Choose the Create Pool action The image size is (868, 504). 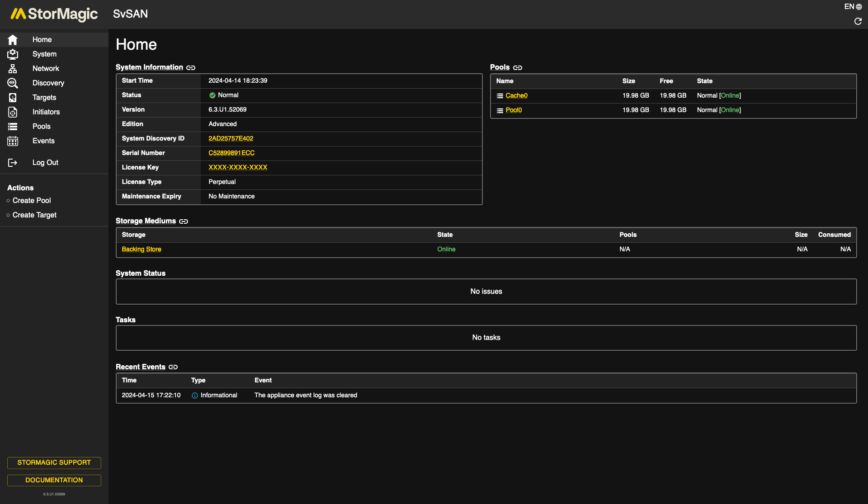32,201
